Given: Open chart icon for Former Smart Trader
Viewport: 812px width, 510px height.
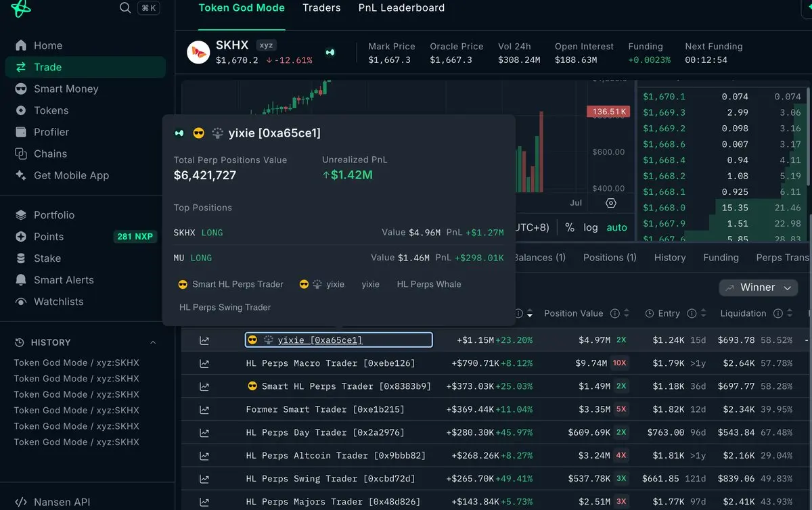Looking at the screenshot, I should (204, 409).
